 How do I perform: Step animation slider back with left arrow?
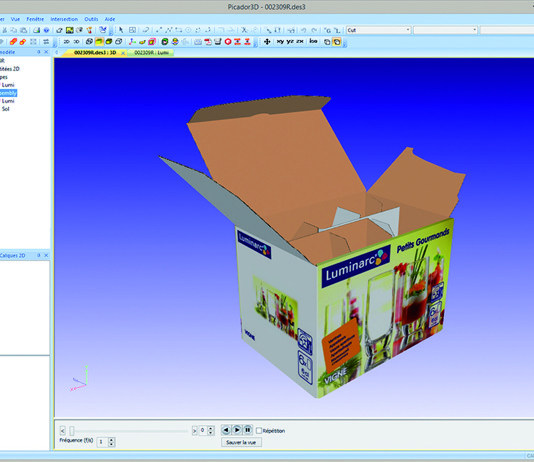(63, 431)
